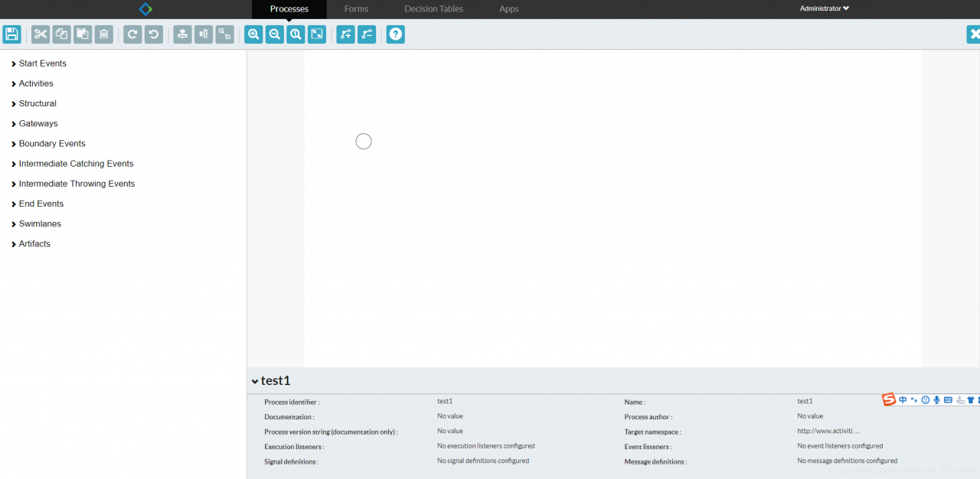Click the Undo arrow icon
This screenshot has height=479, width=980.
click(154, 34)
